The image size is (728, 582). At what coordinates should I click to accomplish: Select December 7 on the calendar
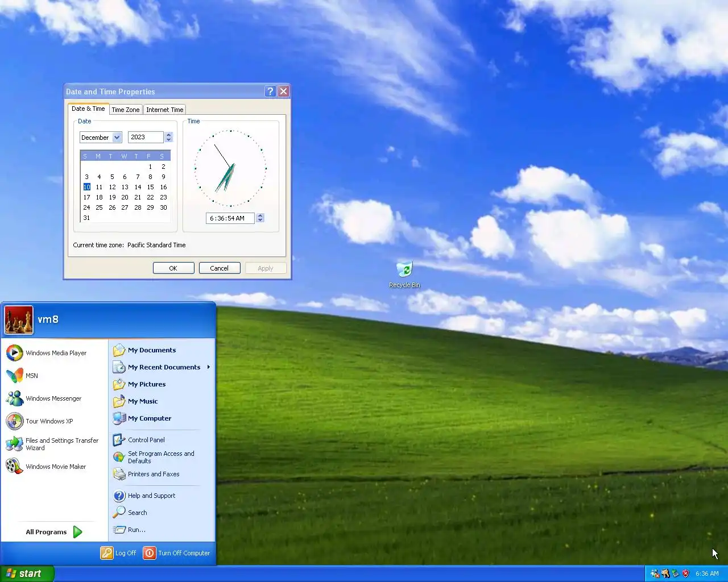tap(138, 177)
